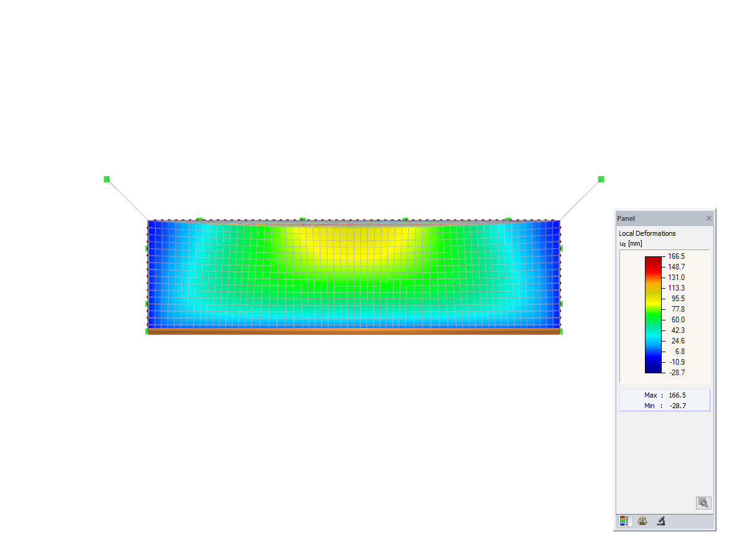Select the 166.5 legend value
The height and width of the screenshot is (560, 747).
click(676, 256)
